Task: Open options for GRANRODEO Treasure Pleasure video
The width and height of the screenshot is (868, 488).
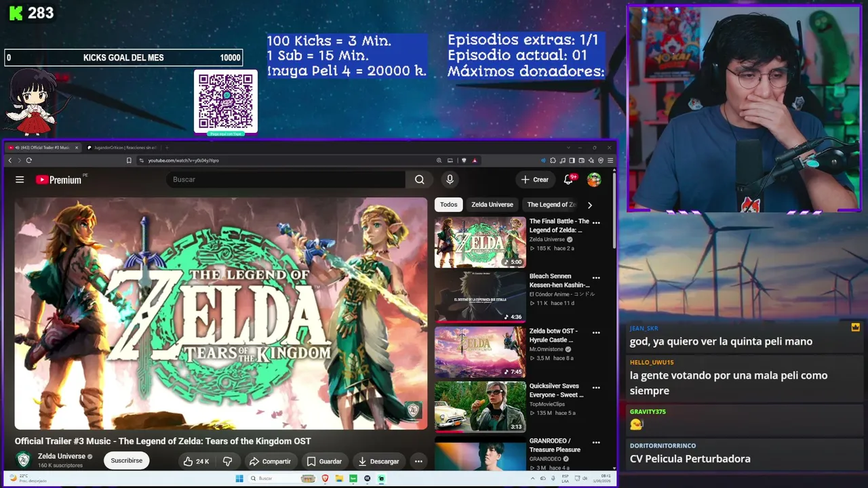Action: 596,442
